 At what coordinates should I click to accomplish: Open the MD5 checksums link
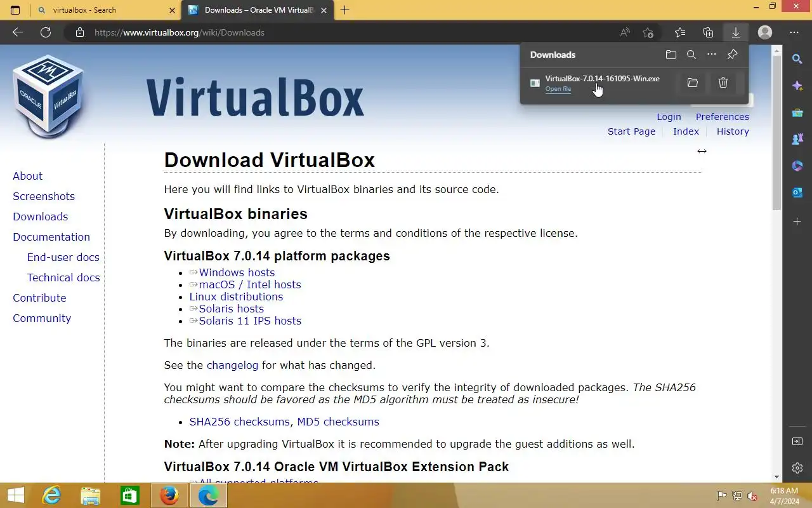pos(338,422)
